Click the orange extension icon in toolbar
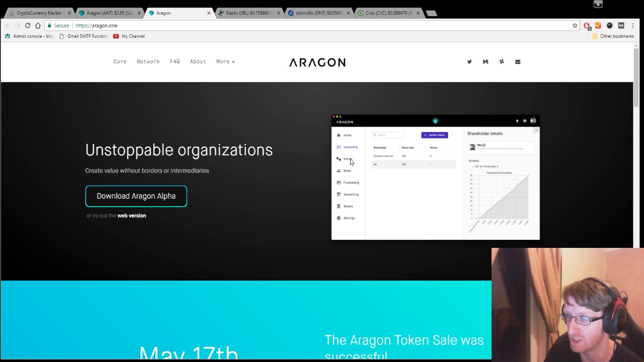The height and width of the screenshot is (362, 644). pos(598,26)
